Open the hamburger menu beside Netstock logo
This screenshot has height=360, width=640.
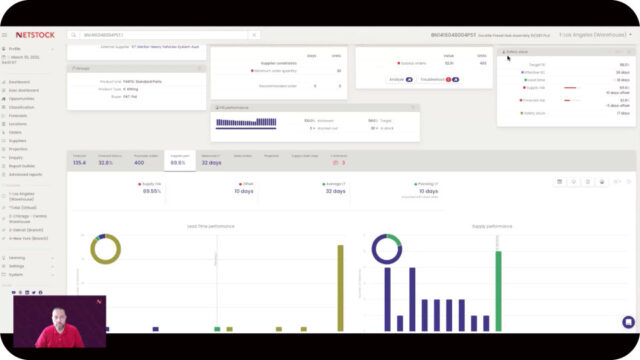[4, 35]
